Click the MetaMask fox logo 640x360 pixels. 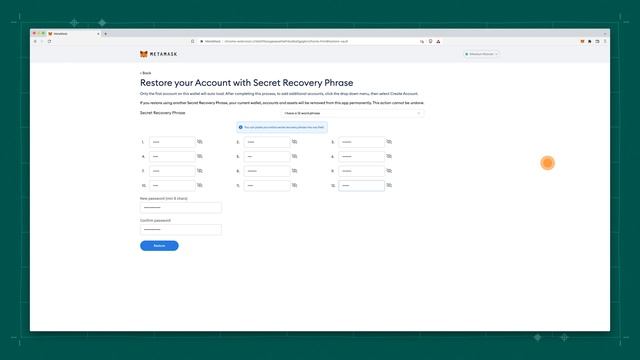click(x=144, y=54)
